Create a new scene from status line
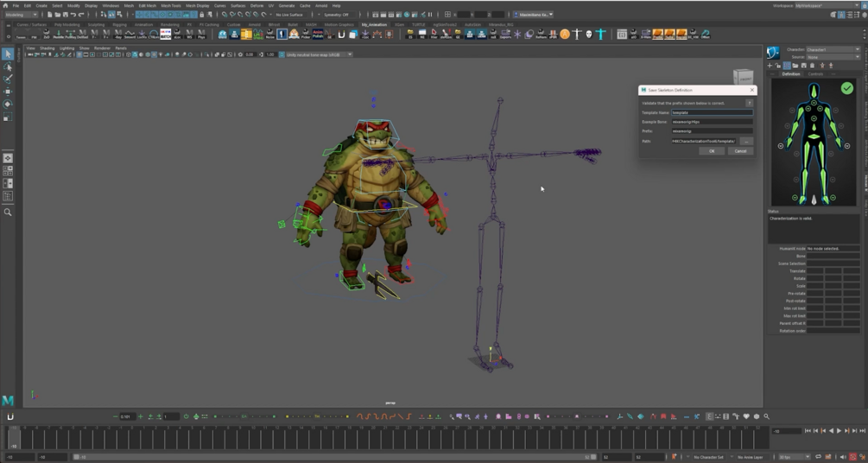This screenshot has width=868, height=463. click(50, 15)
